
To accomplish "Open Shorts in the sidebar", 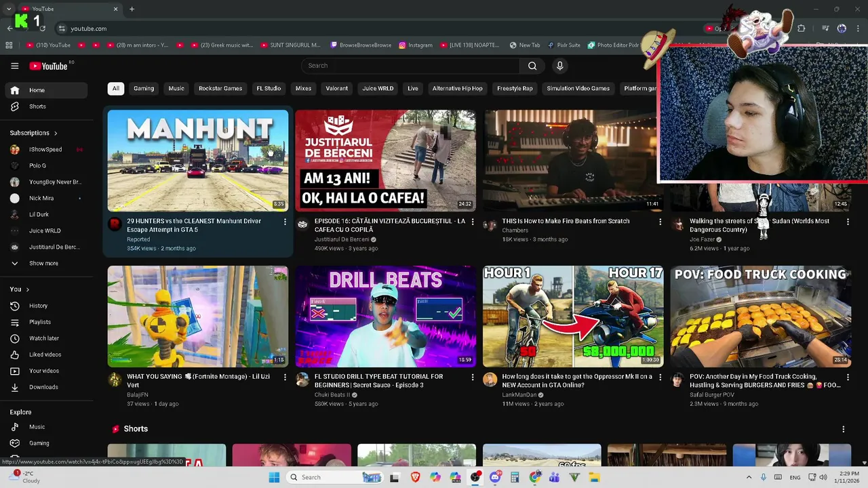I will coord(45,106).
